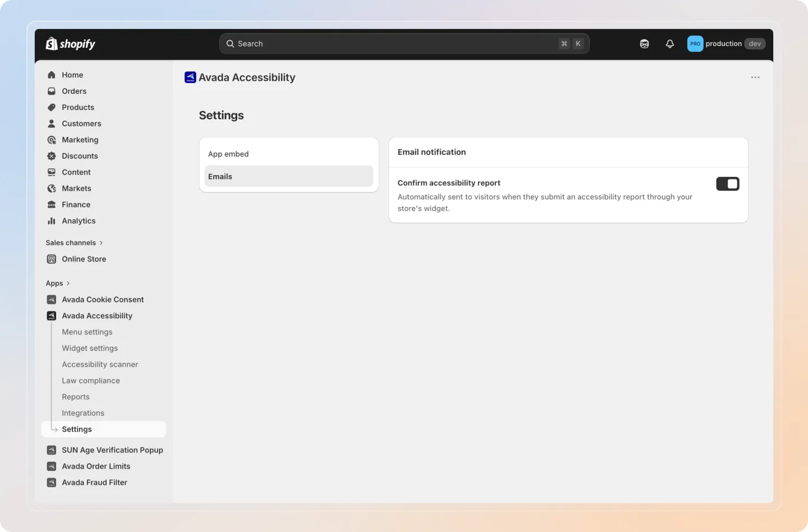Click the Content icon
808x532 pixels.
point(52,172)
